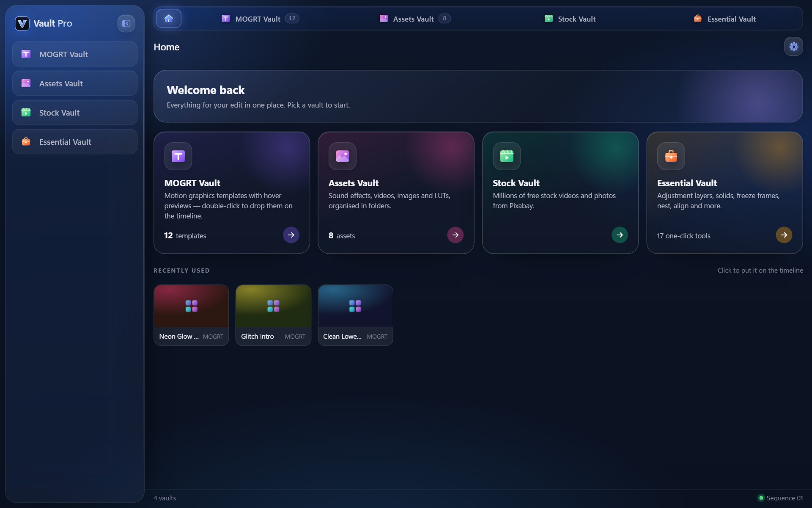
Task: Click the '4 vaults' status text
Action: pyautogui.click(x=165, y=498)
